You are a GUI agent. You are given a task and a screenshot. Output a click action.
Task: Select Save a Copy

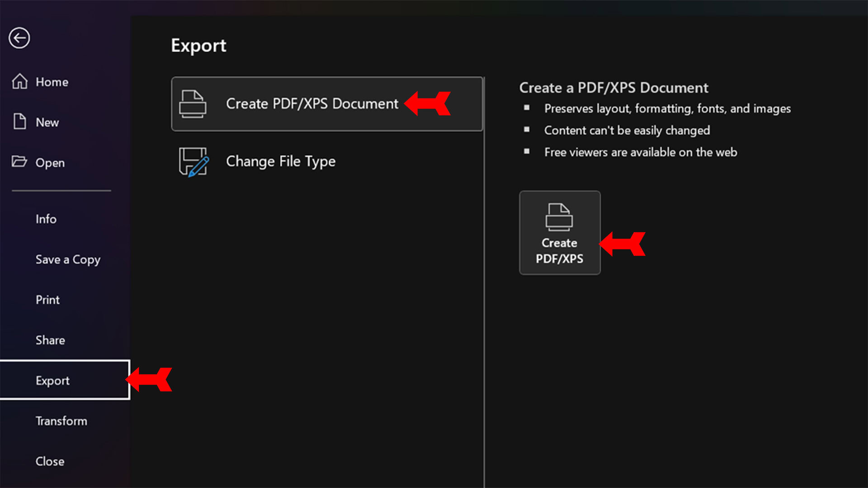coord(68,260)
